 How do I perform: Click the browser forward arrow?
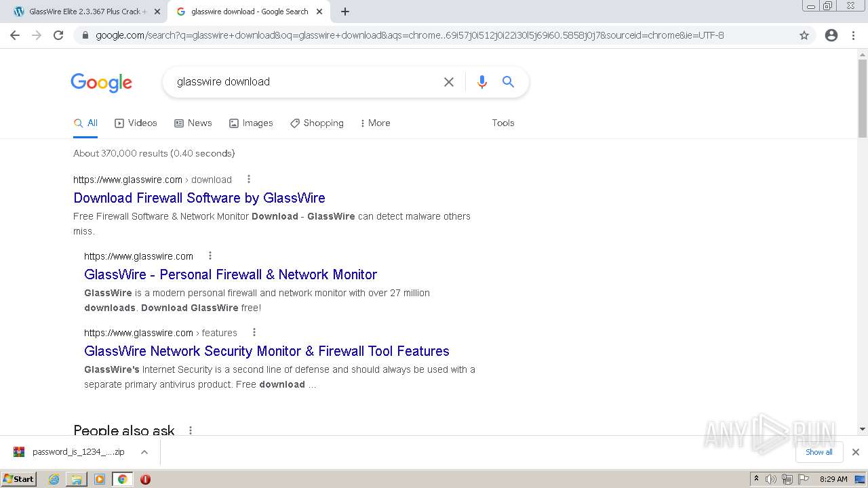point(37,35)
